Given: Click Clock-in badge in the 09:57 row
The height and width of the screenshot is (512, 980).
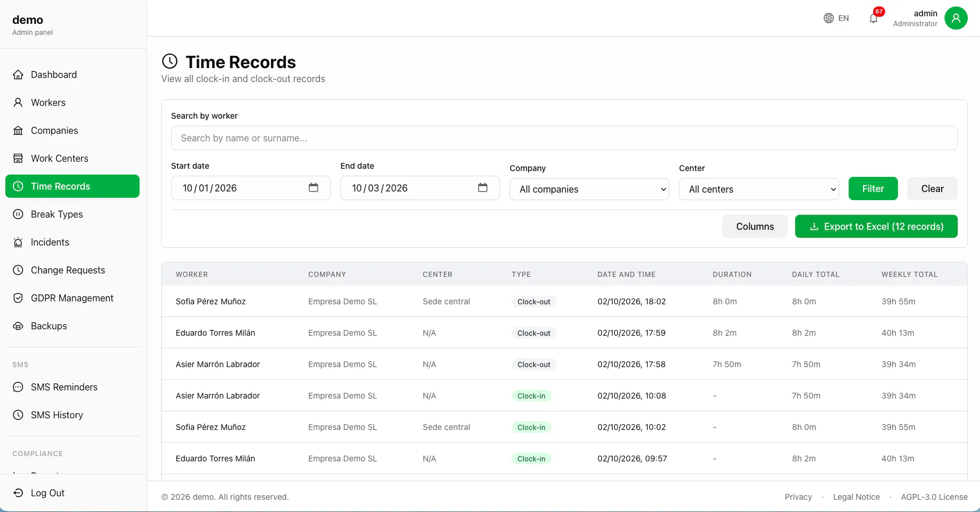Looking at the screenshot, I should 532,458.
